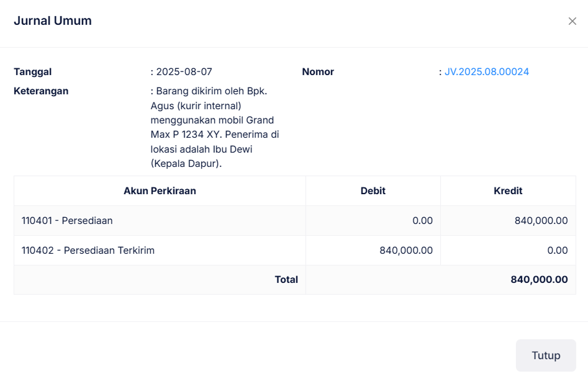Click the 0.00 debit of Persediaan row
The height and width of the screenshot is (384, 588).
(422, 220)
